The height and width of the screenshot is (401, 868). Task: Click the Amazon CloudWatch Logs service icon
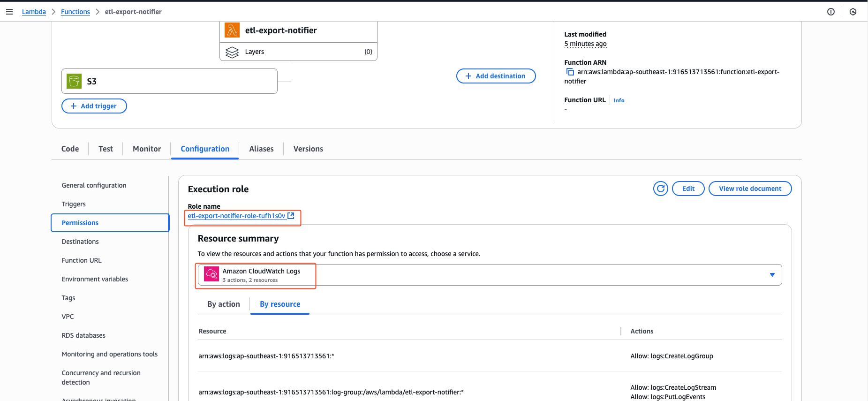click(211, 274)
